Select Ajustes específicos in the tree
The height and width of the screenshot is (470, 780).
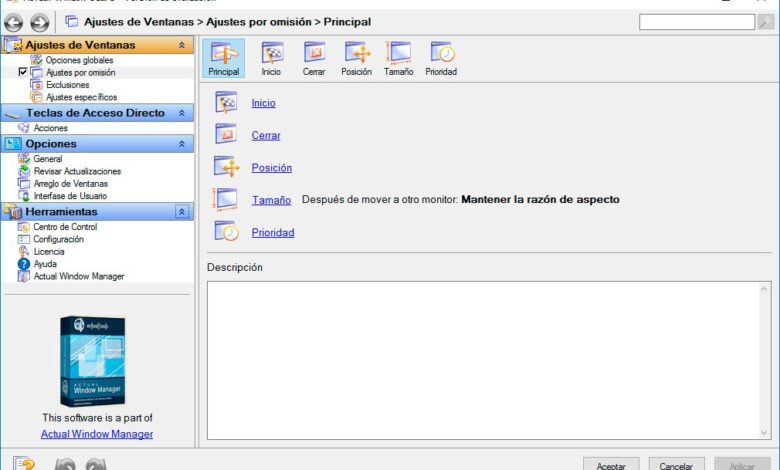click(x=82, y=97)
